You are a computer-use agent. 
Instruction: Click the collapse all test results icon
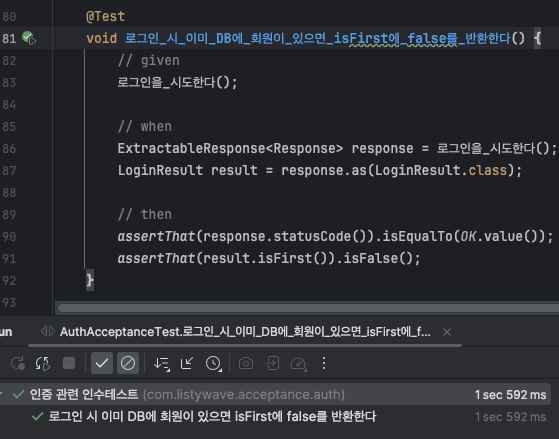coord(187,363)
